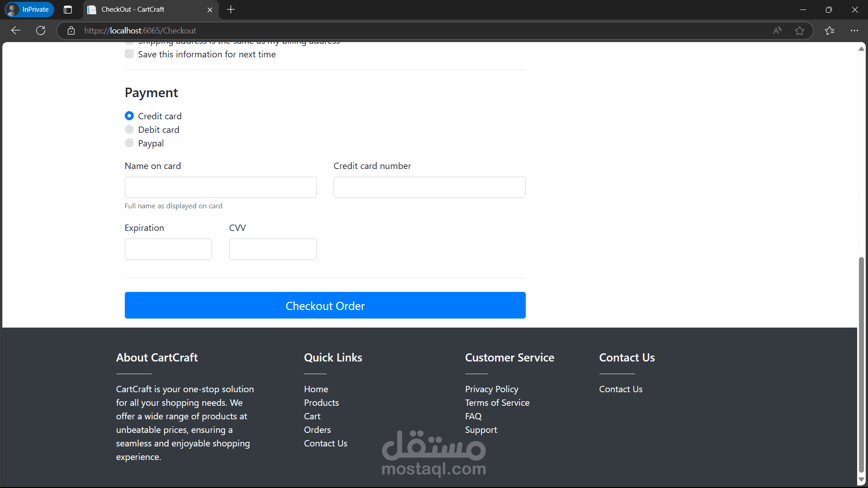Focus the Name on card field
Image resolution: width=868 pixels, height=488 pixels.
[221, 187]
